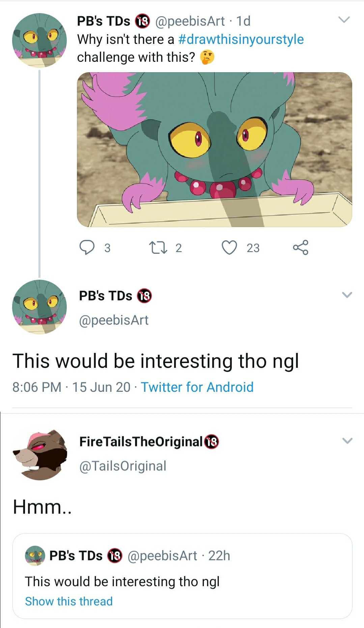
Task: Open PB's TDs avatar on second tweet
Action: (x=39, y=307)
